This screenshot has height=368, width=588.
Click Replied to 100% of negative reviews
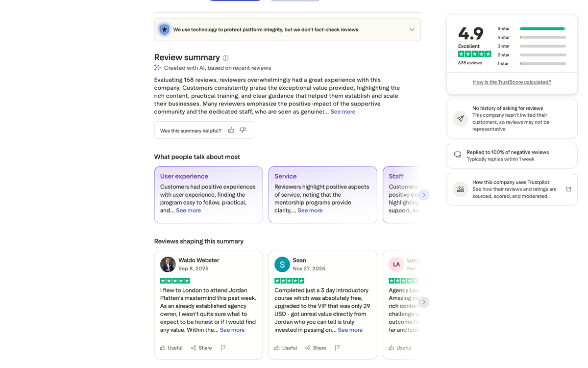pyautogui.click(x=508, y=152)
